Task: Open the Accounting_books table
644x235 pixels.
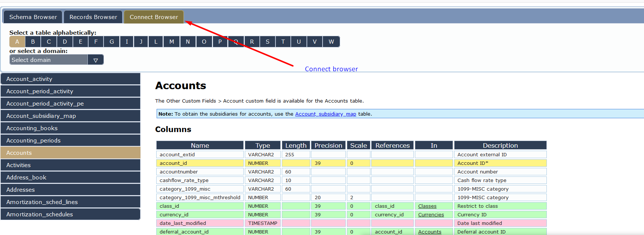Action: point(71,128)
